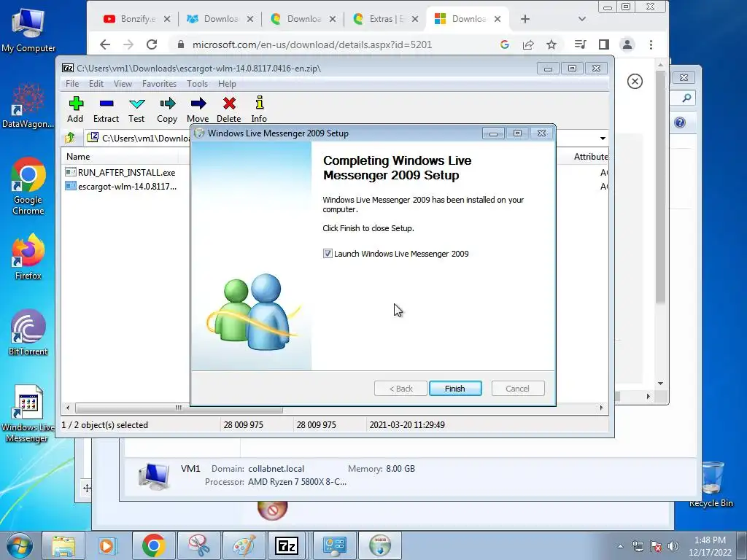The width and height of the screenshot is (747, 560).
Task: Open the Recycle Bin on the desktop
Action: (711, 484)
